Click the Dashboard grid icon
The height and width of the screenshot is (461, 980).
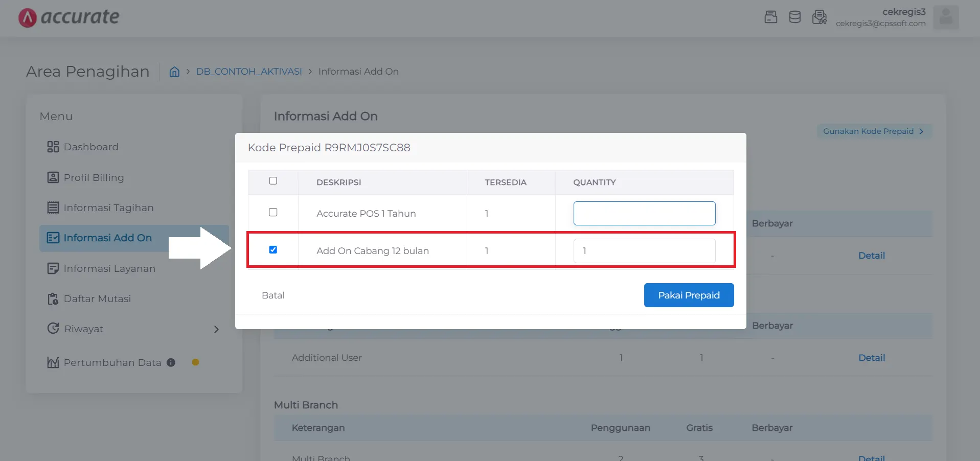click(53, 147)
